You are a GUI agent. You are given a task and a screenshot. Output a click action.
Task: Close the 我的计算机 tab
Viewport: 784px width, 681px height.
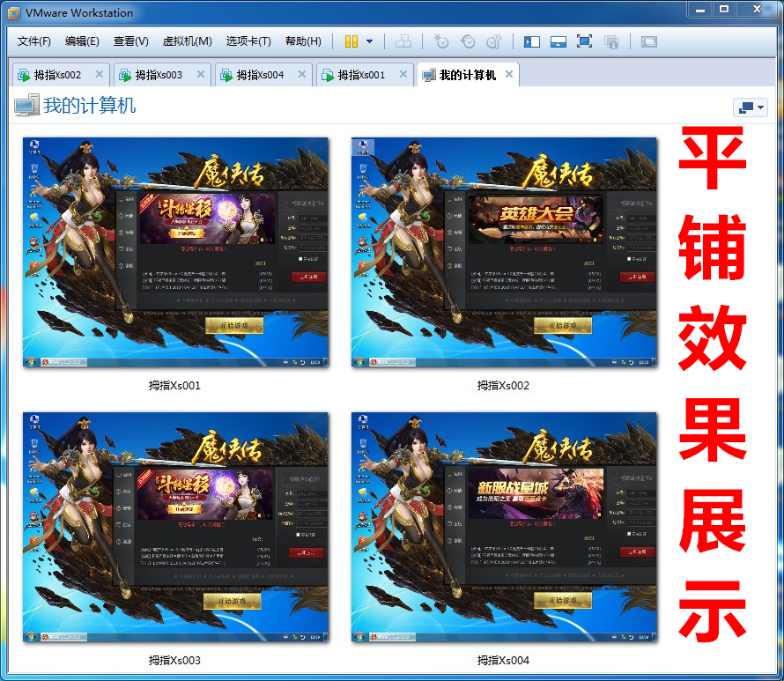(509, 74)
